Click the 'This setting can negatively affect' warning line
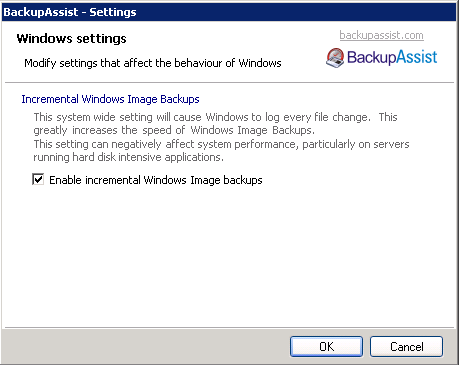This screenshot has height=365, width=459. [221, 144]
